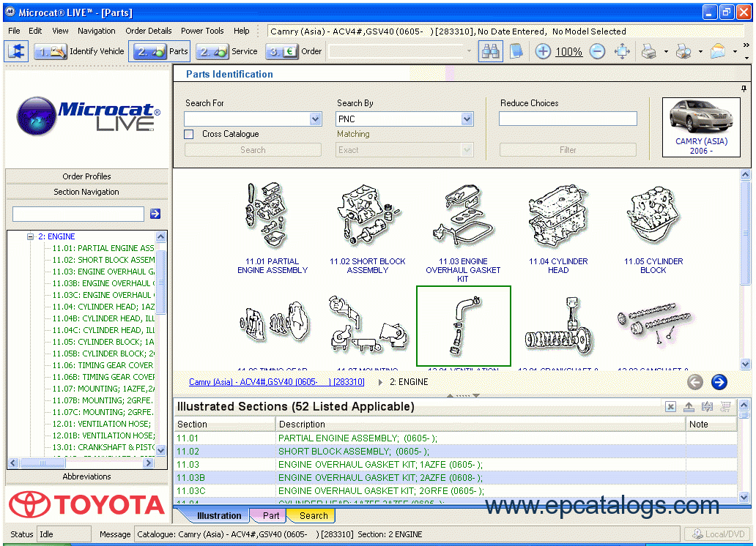Select 11.06: TIMING GEAR COVER tree item
The width and height of the screenshot is (756, 546).
tap(103, 365)
